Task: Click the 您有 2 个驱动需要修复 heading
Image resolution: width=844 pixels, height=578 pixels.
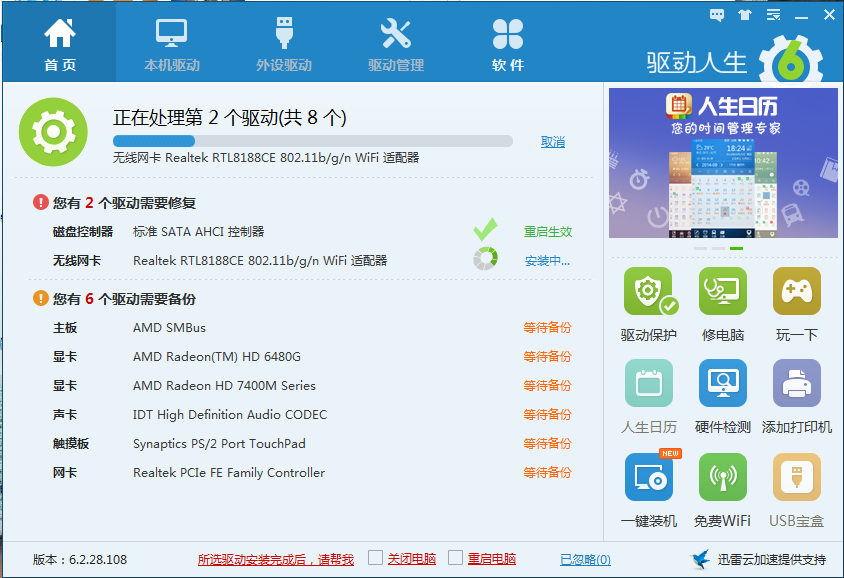Action: point(124,203)
